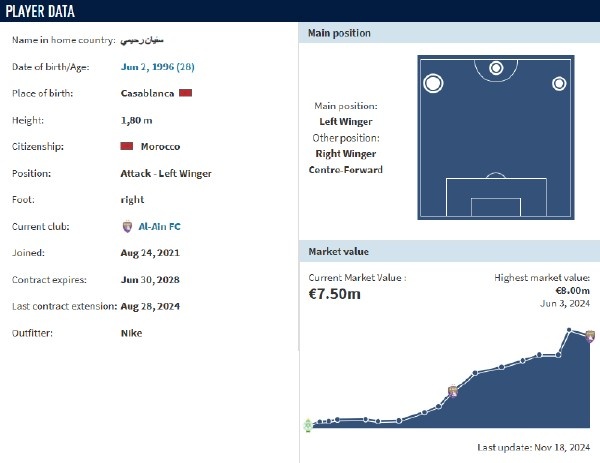The height and width of the screenshot is (463, 600).
Task: Click the Player Data section header
Action: [x=46, y=11]
